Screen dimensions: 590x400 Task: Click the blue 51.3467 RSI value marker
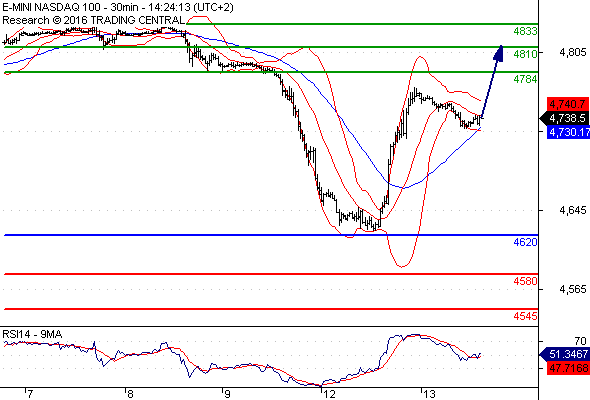click(x=564, y=354)
